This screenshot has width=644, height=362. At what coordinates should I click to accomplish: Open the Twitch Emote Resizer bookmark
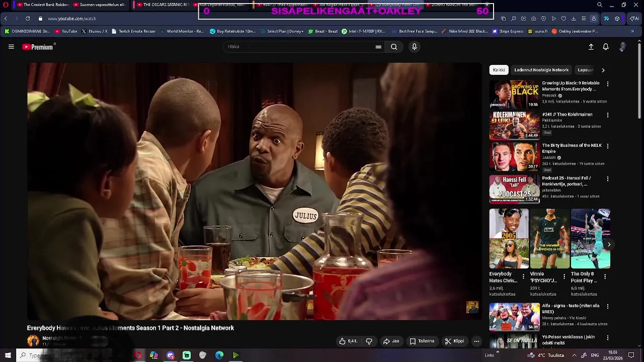133,31
